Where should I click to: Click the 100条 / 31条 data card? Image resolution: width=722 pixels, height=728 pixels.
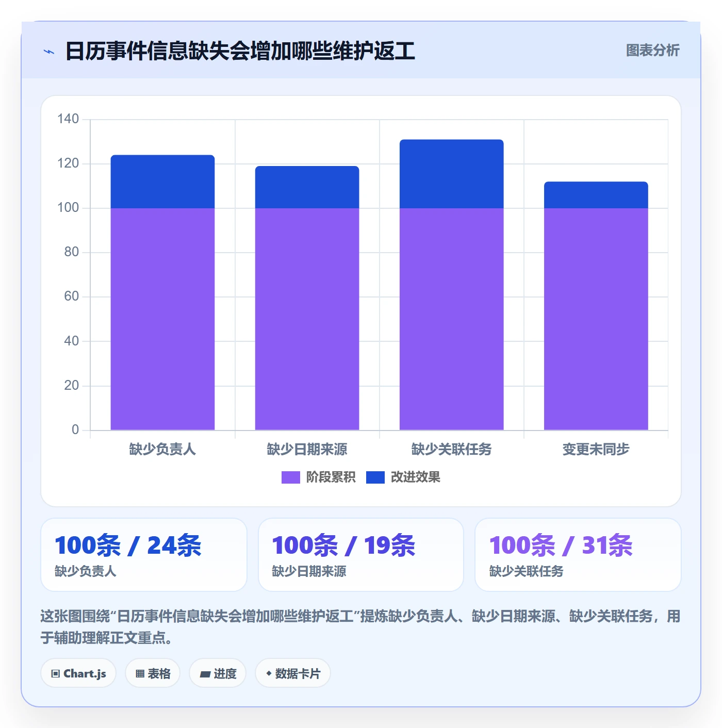(578, 555)
